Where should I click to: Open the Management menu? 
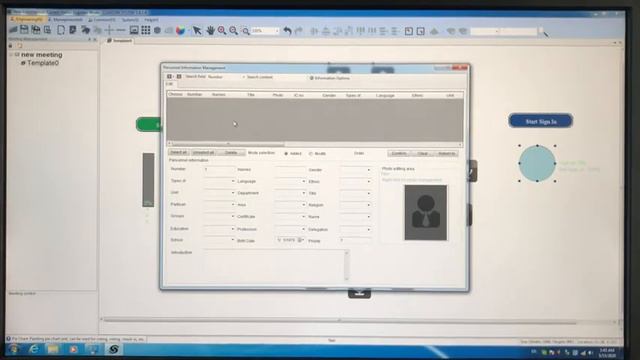[65, 19]
